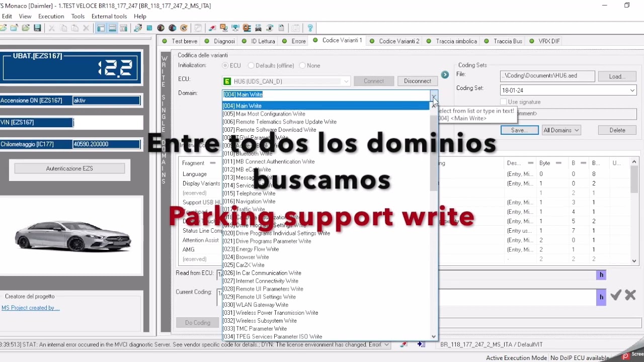The image size is (644, 362).
Task: Click the orange circular gauge toolbar icon
Action: pos(184,28)
